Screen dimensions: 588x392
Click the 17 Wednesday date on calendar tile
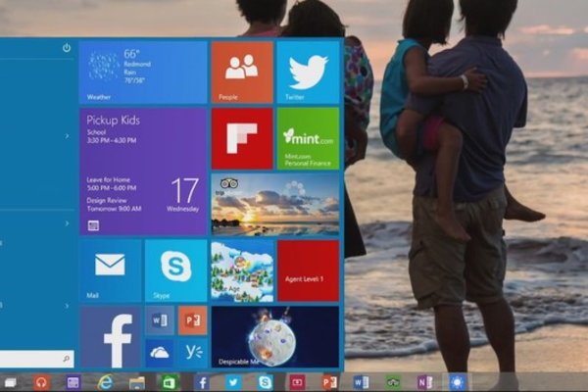click(x=183, y=195)
